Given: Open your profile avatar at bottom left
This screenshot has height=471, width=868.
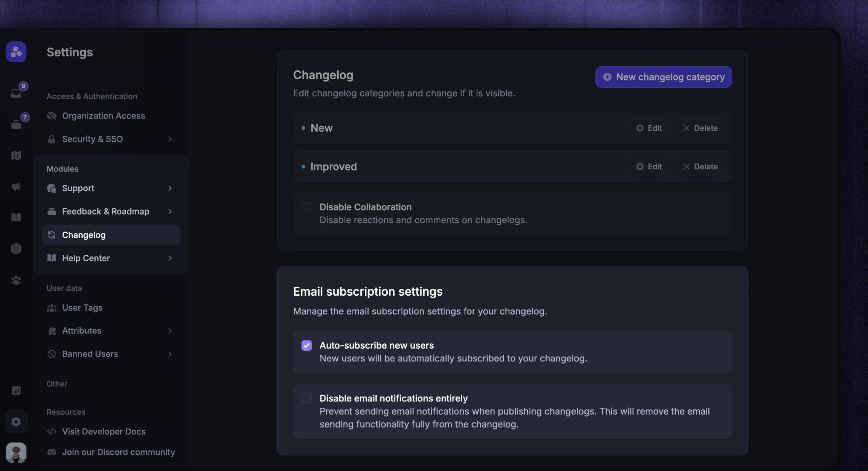Looking at the screenshot, I should [x=16, y=452].
